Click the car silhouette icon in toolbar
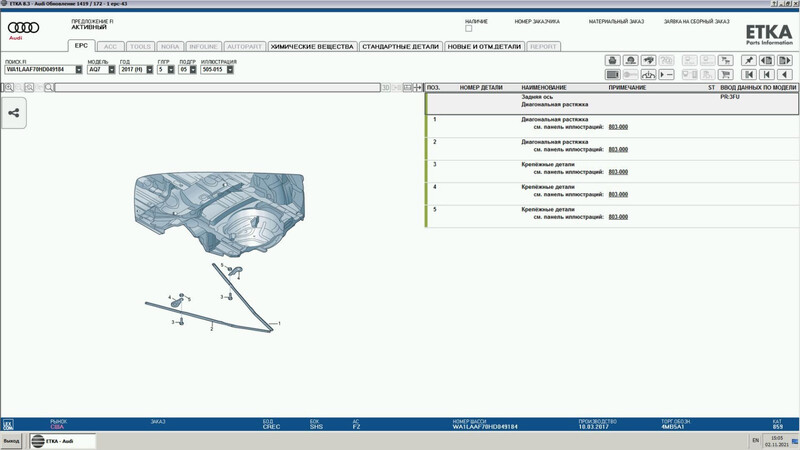Viewport: 800px width, 450px height. click(648, 60)
